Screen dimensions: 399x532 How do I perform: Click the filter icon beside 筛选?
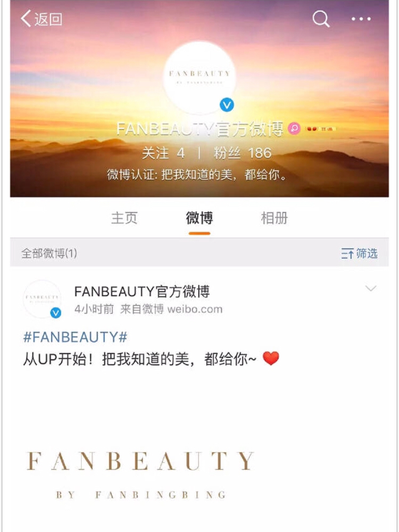347,253
